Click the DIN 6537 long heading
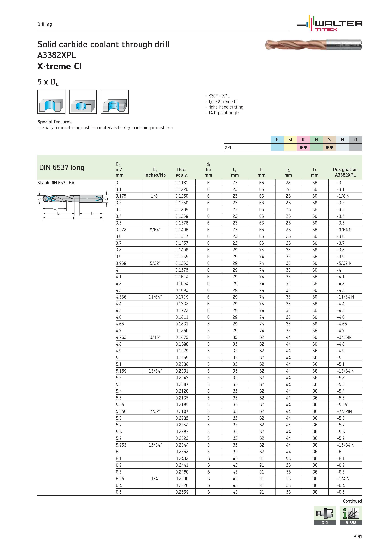 tap(62, 167)
